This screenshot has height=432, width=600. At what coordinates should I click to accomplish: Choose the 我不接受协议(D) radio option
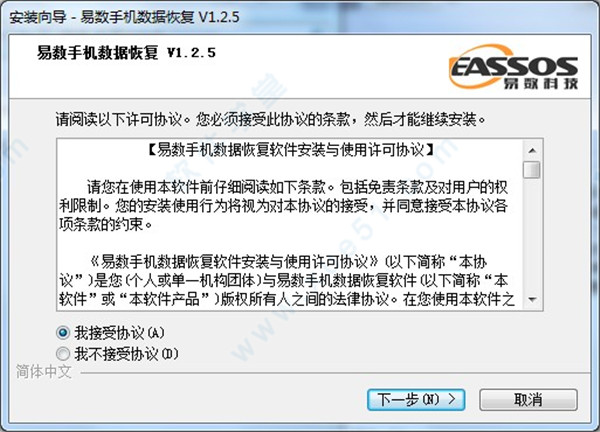[63, 354]
